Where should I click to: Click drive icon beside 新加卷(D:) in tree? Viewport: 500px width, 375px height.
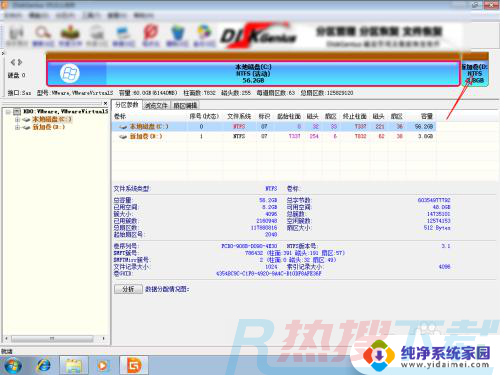point(26,127)
